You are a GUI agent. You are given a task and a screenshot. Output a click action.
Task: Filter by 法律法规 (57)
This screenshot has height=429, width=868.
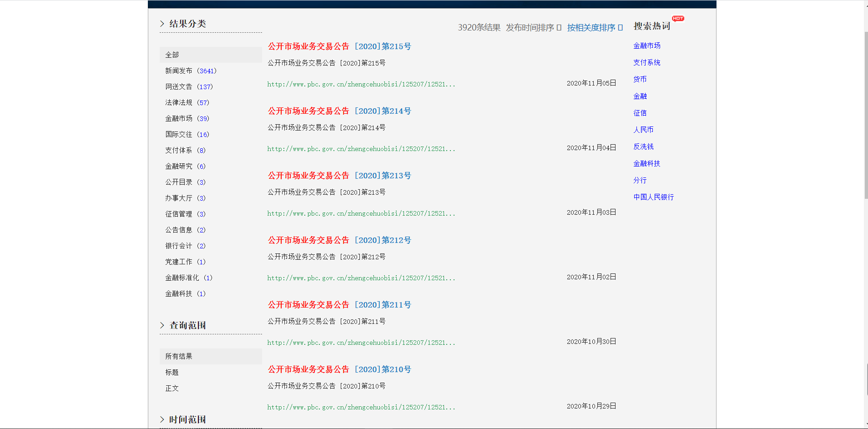pyautogui.click(x=187, y=103)
